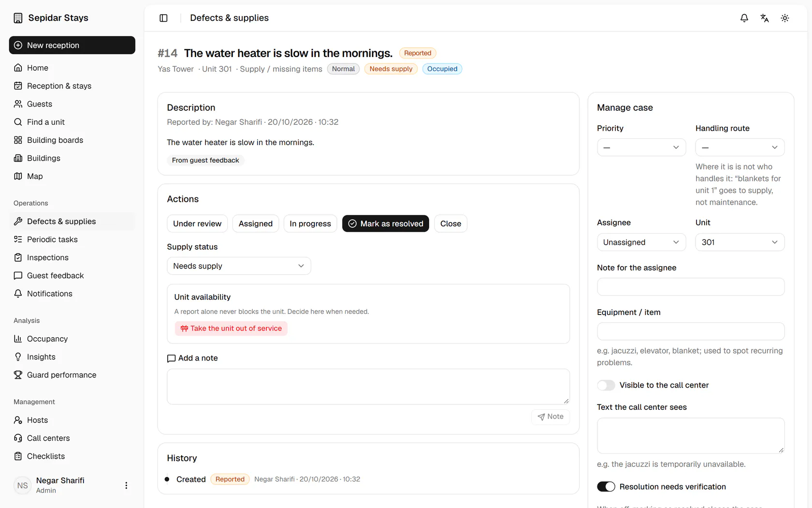Click the Close case button
This screenshot has height=508, width=812.
[450, 224]
